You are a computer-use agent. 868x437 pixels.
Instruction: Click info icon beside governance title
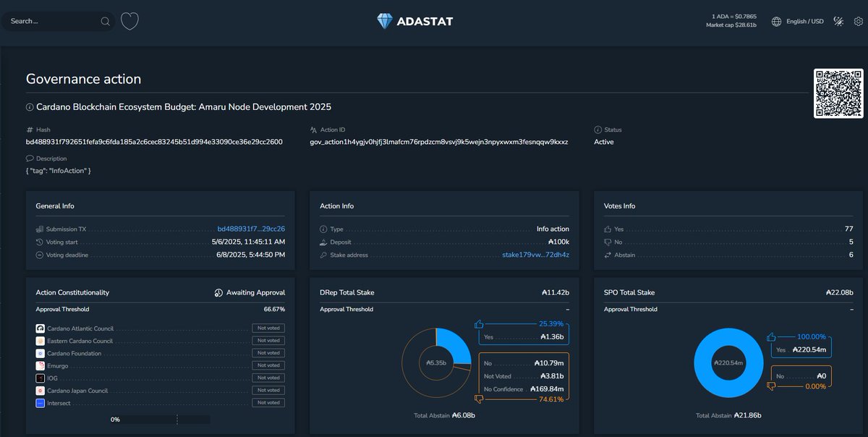point(30,107)
